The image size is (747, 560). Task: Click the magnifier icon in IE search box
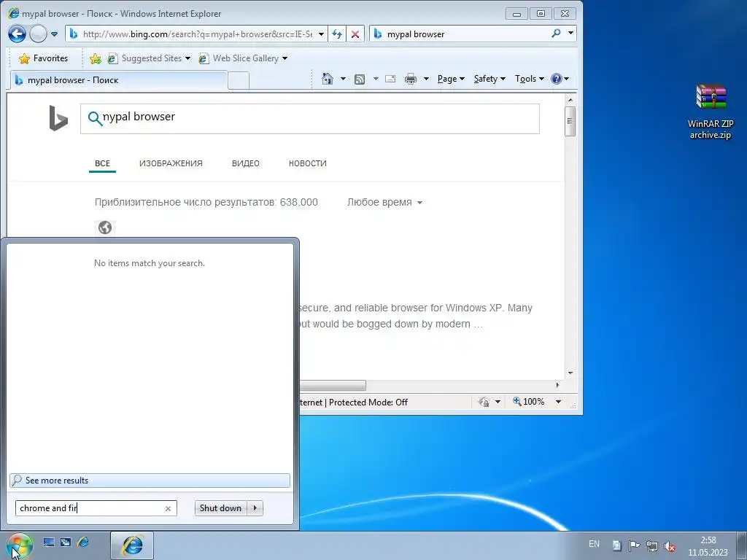[x=556, y=34]
